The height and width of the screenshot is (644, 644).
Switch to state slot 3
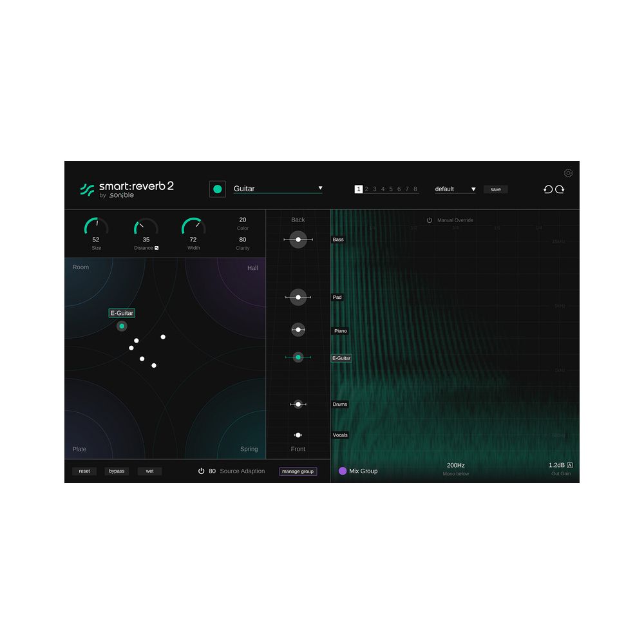tap(375, 189)
